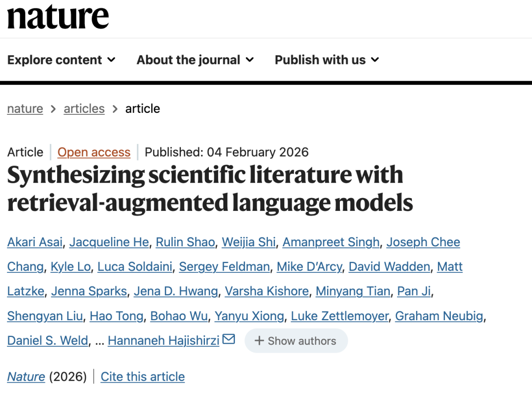
Task: Select author Luke Zettlemoyer
Action: pyautogui.click(x=340, y=316)
